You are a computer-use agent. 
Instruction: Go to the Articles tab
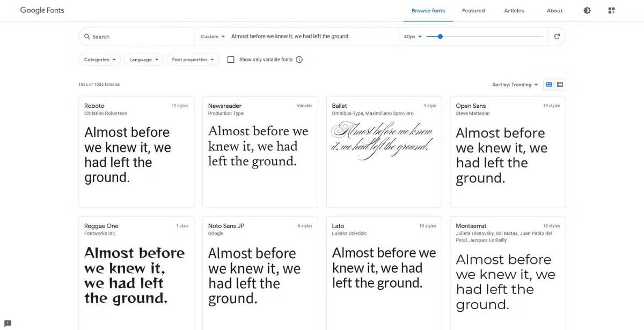click(514, 11)
